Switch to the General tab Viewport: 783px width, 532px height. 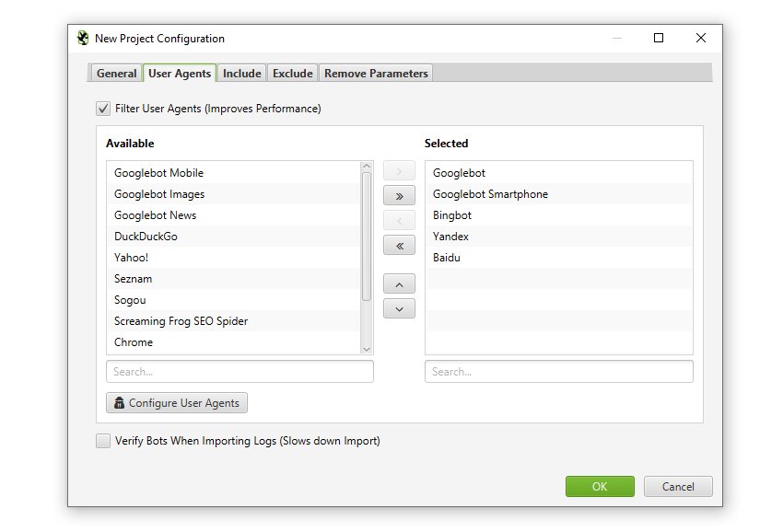point(116,74)
